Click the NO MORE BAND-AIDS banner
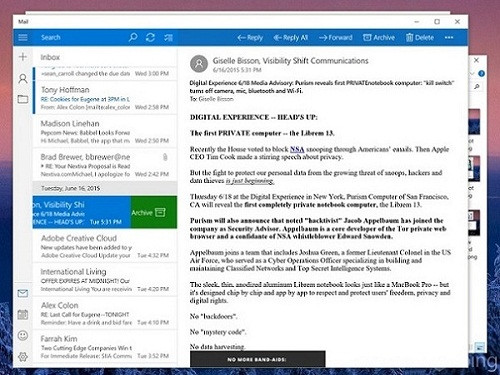Viewport: 500px width, 375px height. point(258,359)
